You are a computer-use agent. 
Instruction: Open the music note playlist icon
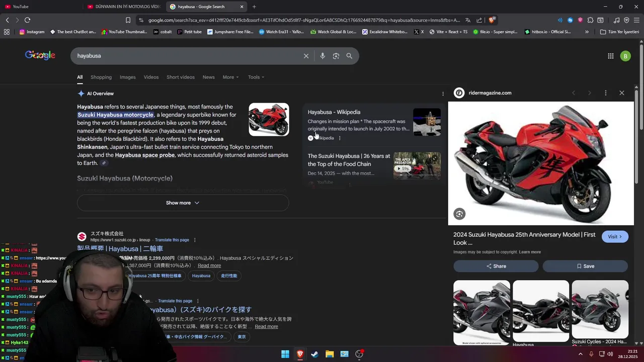(x=617, y=20)
